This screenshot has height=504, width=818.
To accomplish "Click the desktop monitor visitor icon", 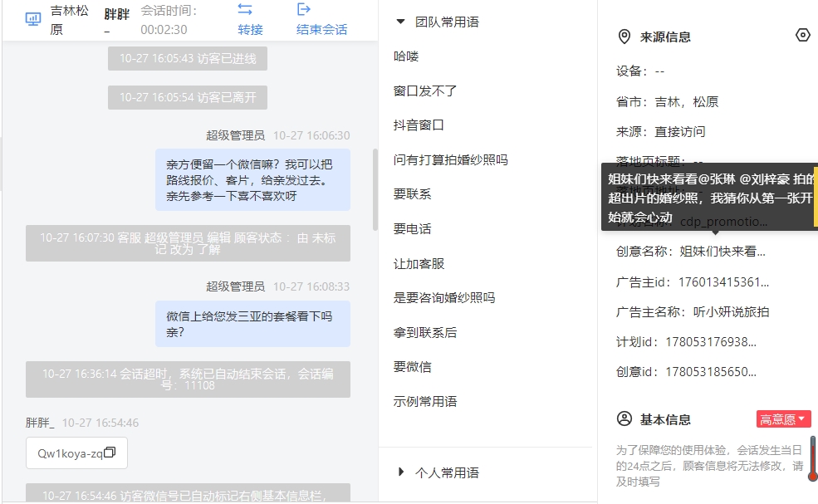I will tap(33, 19).
